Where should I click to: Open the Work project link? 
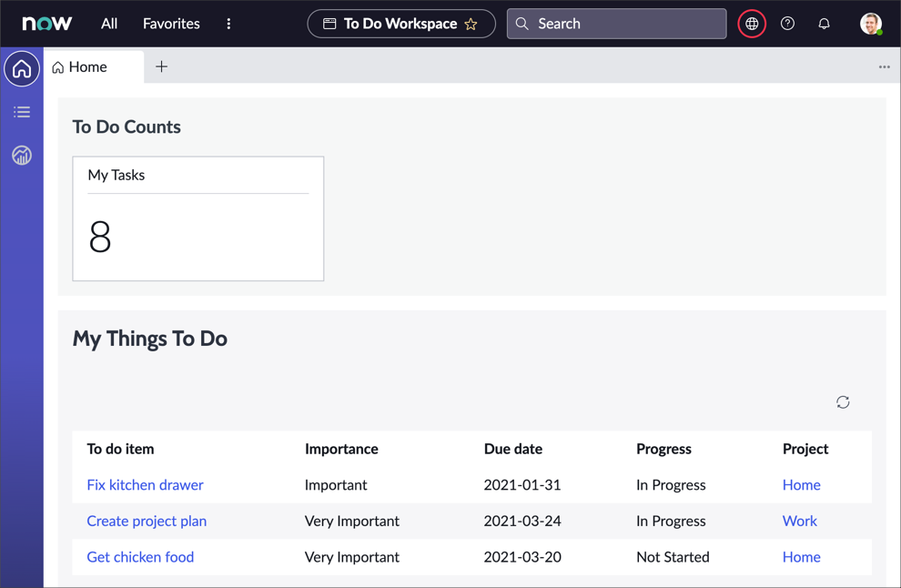coord(799,521)
